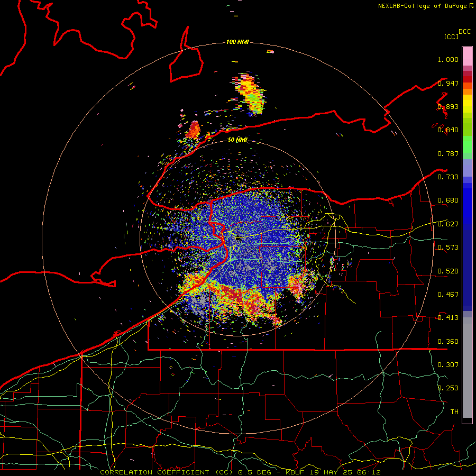Click the 0.360 color scale label
This screenshot has height=476, width=476.
pyautogui.click(x=448, y=342)
